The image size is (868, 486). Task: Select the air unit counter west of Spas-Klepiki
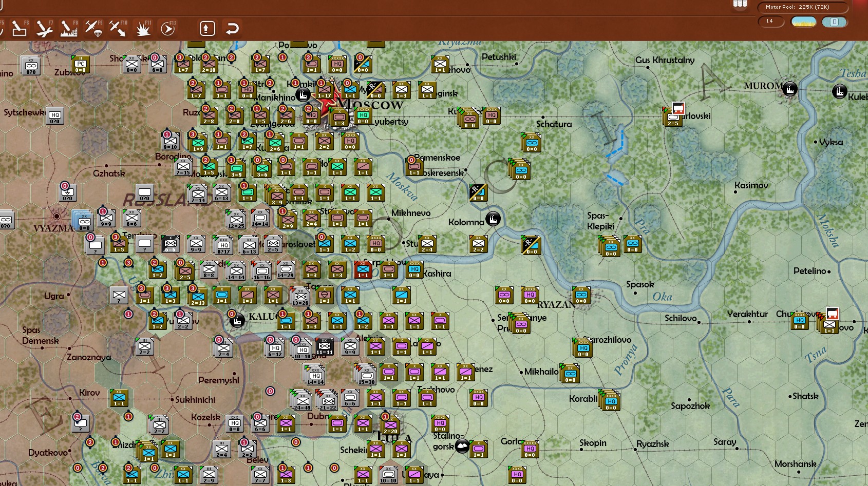coord(531,245)
